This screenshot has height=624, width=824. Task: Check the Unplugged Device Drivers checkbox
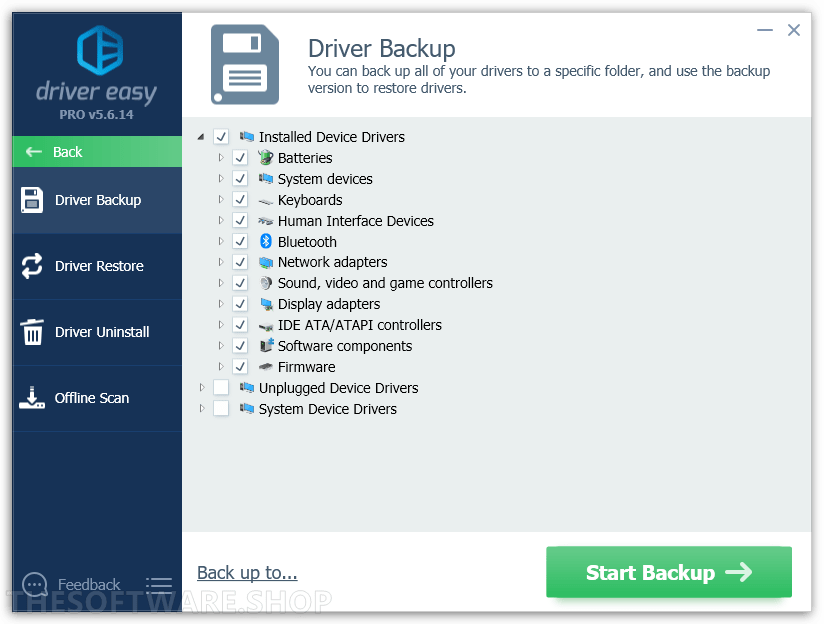point(221,387)
